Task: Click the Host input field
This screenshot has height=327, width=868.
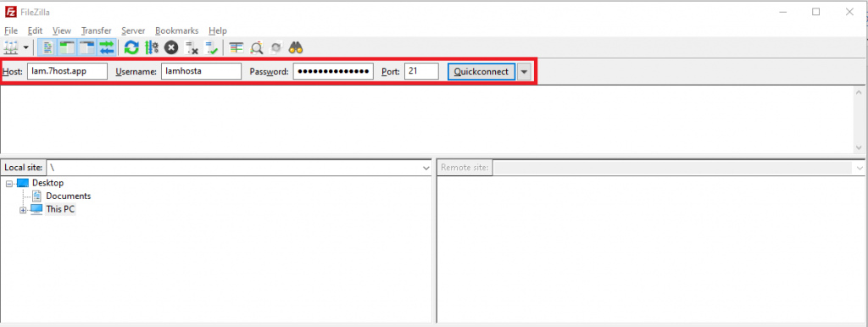Action: (x=67, y=71)
